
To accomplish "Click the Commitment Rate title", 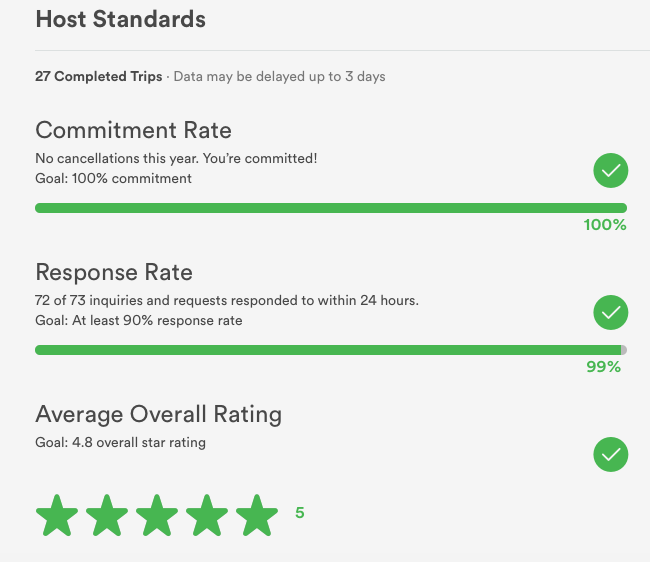I will pyautogui.click(x=133, y=130).
